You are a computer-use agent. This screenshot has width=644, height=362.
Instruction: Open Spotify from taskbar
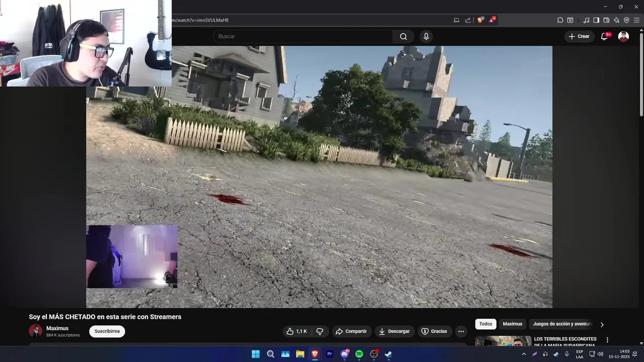(x=359, y=354)
